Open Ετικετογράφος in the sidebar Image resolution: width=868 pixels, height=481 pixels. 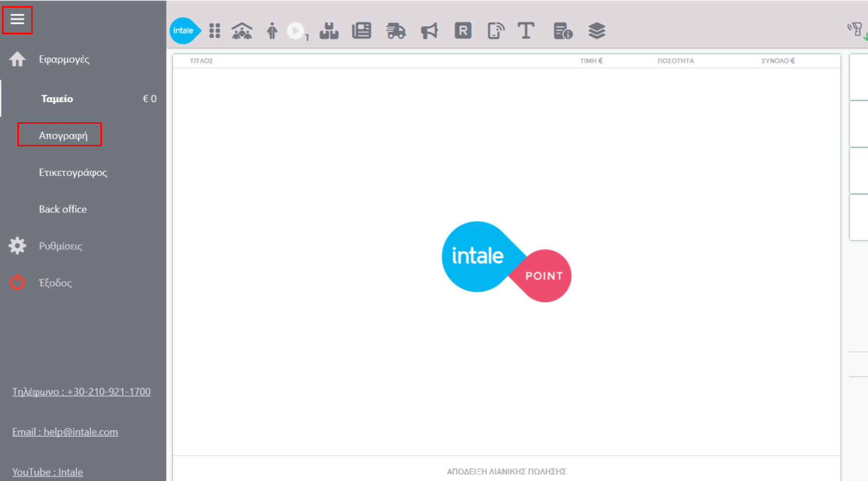pos(73,172)
